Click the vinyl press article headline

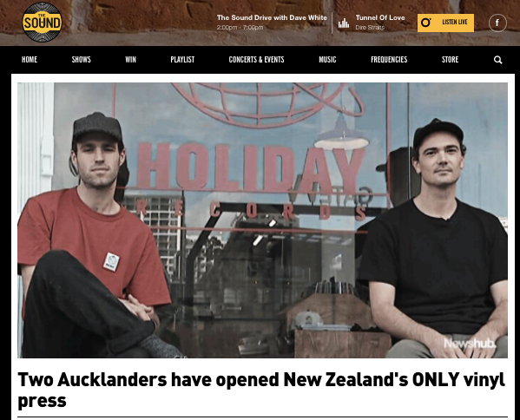(261, 390)
